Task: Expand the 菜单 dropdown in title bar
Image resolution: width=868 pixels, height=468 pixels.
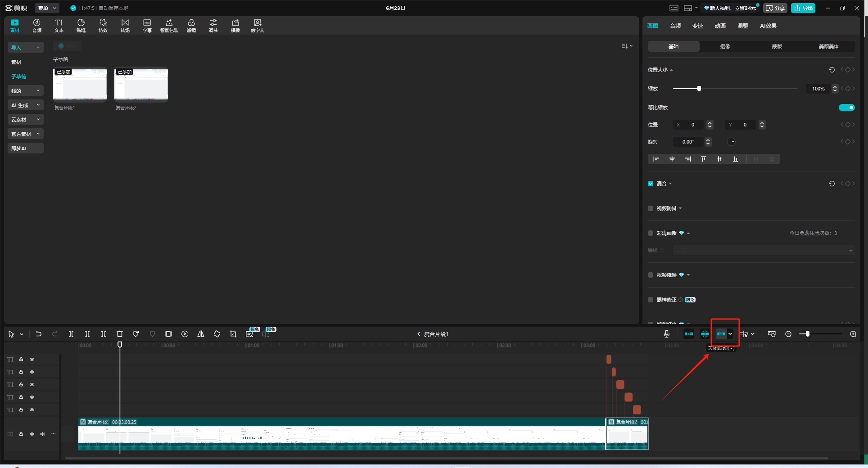Action: (x=47, y=8)
